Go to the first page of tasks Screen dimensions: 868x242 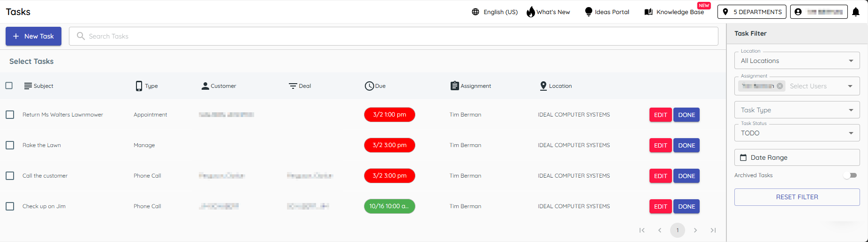point(642,230)
